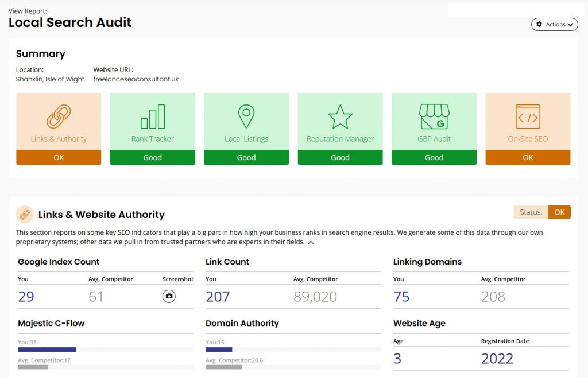Open the Google Index Count screenshot camera
The height and width of the screenshot is (377, 588).
(x=169, y=296)
